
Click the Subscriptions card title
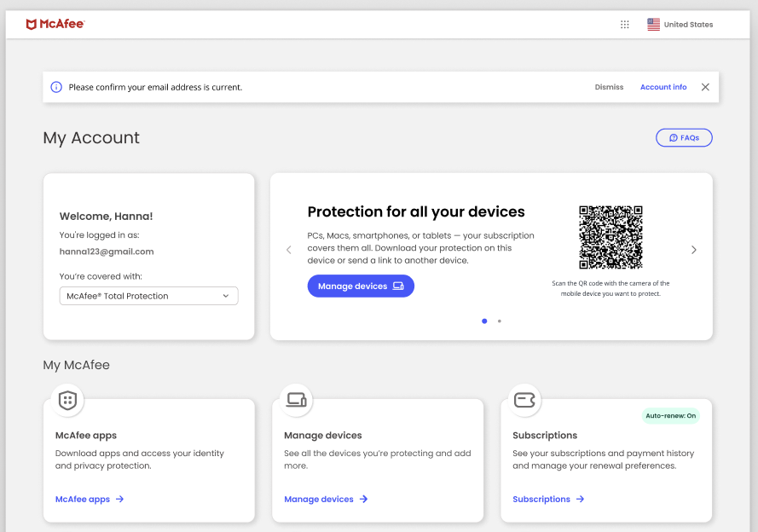[x=545, y=436]
